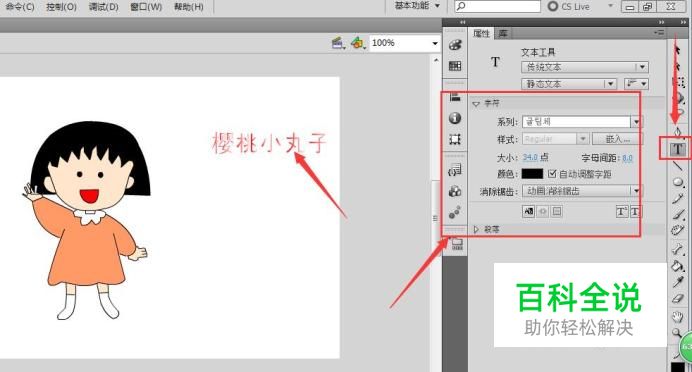
Task: Open the 静态文本 text type dropdown
Action: tap(568, 84)
